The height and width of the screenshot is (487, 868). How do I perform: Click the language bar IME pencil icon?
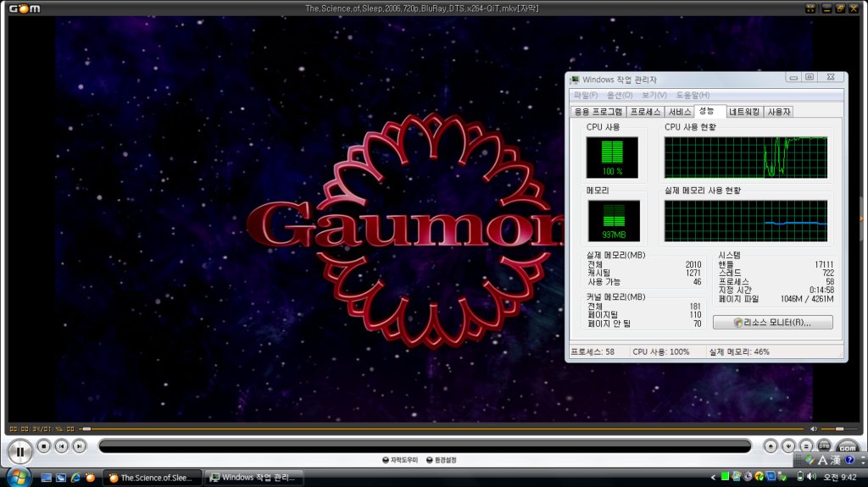(810, 460)
